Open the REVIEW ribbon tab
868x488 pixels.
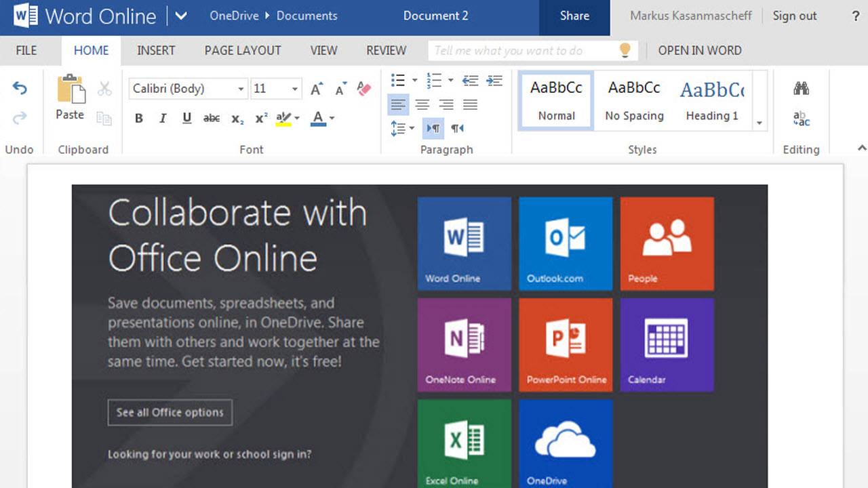tap(385, 50)
